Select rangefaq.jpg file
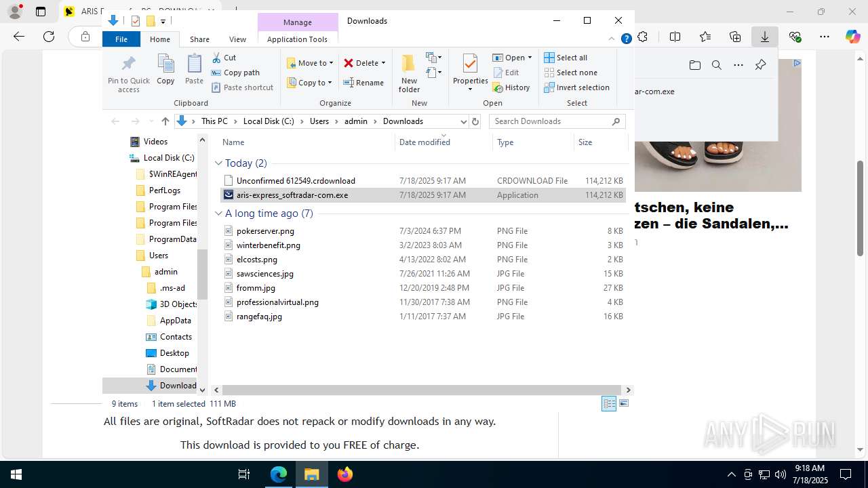 (423, 317)
